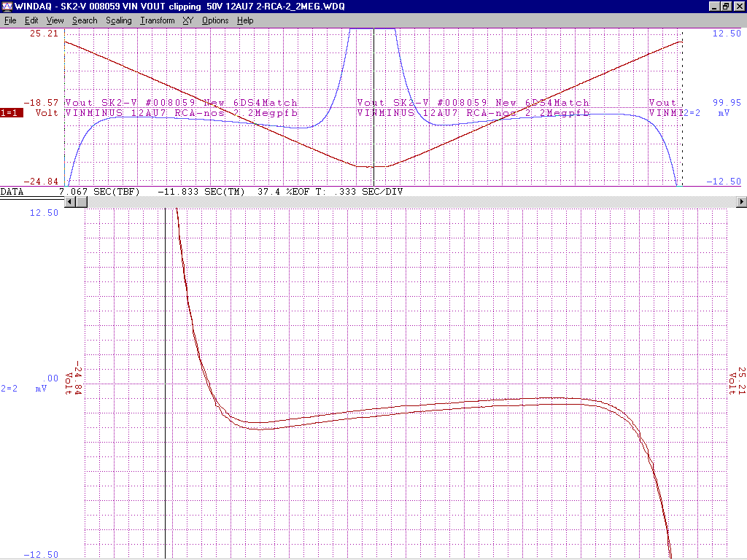Open the Edit menu
The height and width of the screenshot is (560, 747).
click(x=31, y=20)
